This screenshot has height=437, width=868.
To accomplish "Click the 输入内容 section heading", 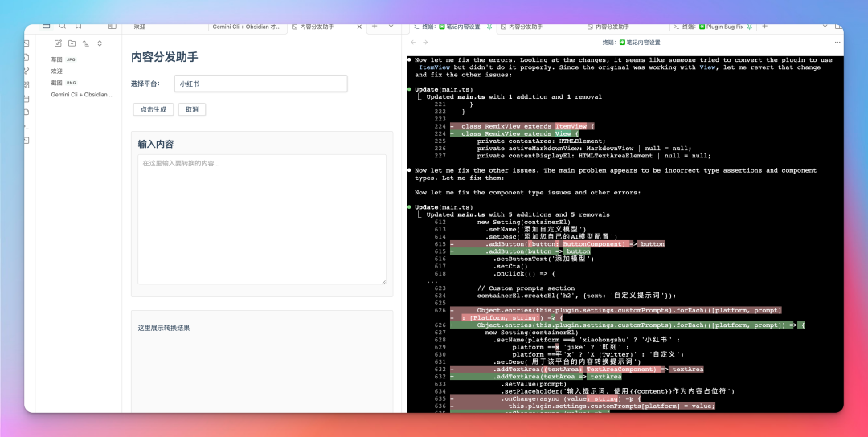I will [156, 144].
